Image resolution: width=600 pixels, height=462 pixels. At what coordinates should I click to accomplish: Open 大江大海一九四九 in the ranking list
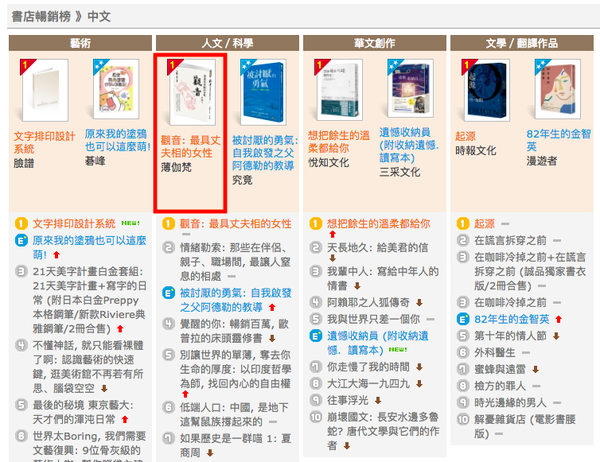coord(368,384)
